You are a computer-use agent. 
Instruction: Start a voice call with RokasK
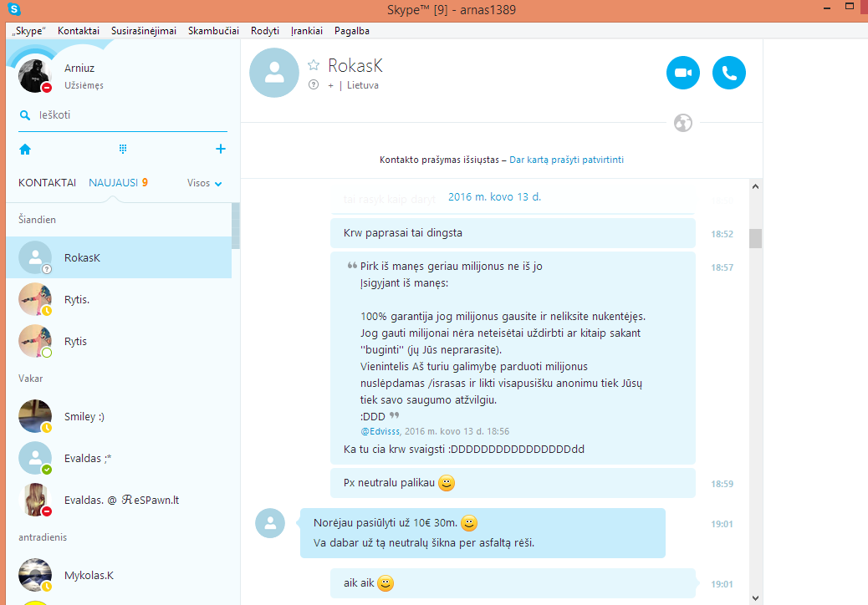point(729,73)
